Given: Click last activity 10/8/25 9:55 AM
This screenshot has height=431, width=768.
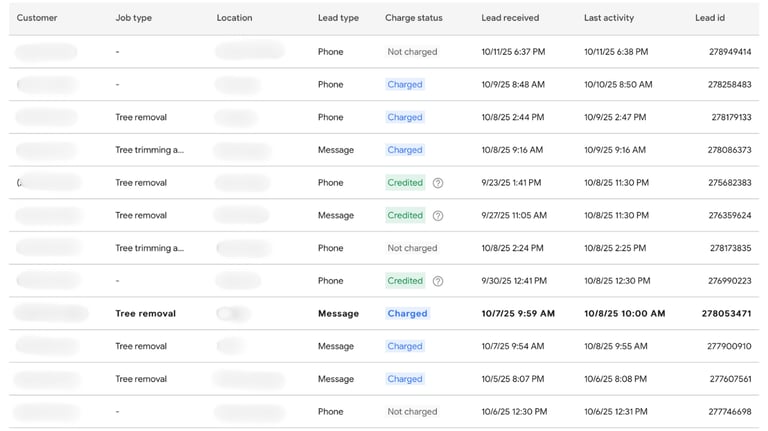Looking at the screenshot, I should tap(616, 346).
